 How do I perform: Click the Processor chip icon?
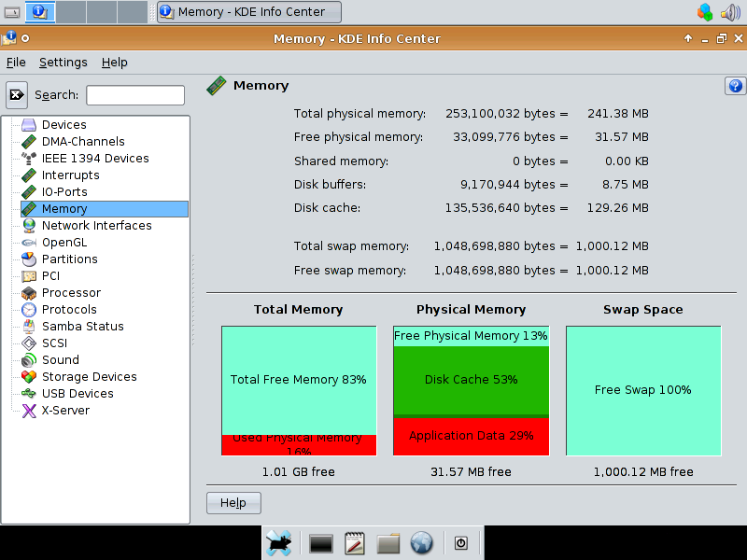click(29, 293)
